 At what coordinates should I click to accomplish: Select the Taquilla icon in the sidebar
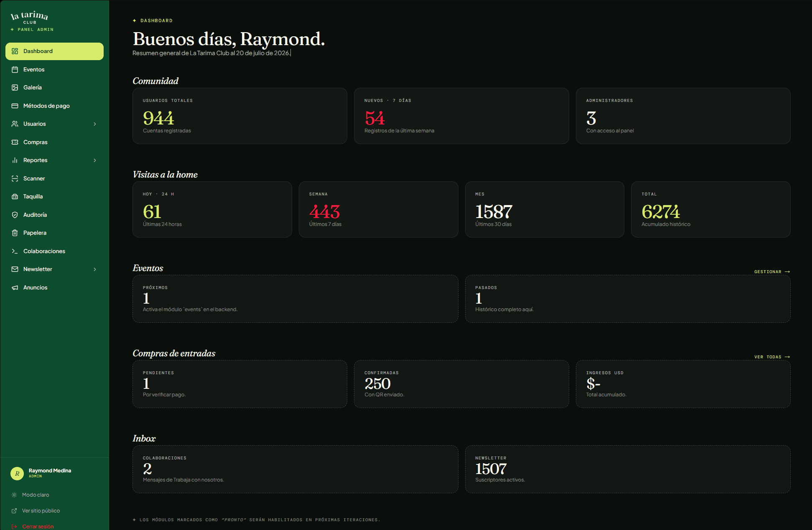pos(15,196)
